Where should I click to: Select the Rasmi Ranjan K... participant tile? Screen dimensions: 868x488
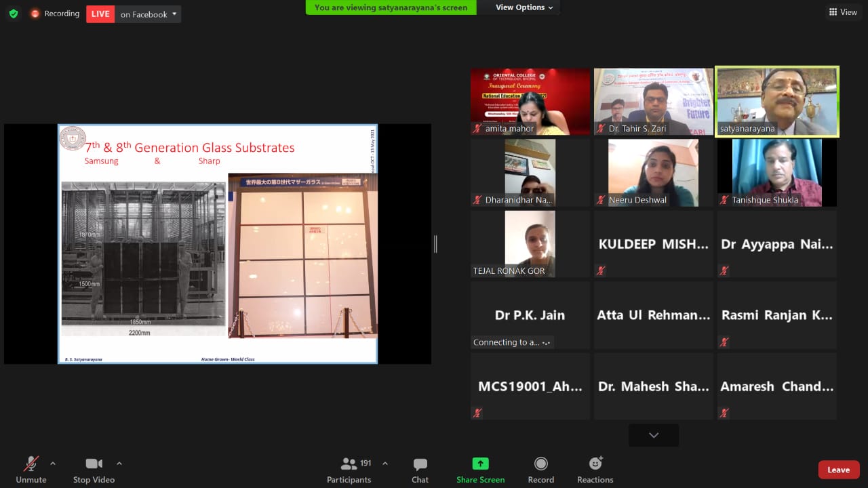click(777, 315)
